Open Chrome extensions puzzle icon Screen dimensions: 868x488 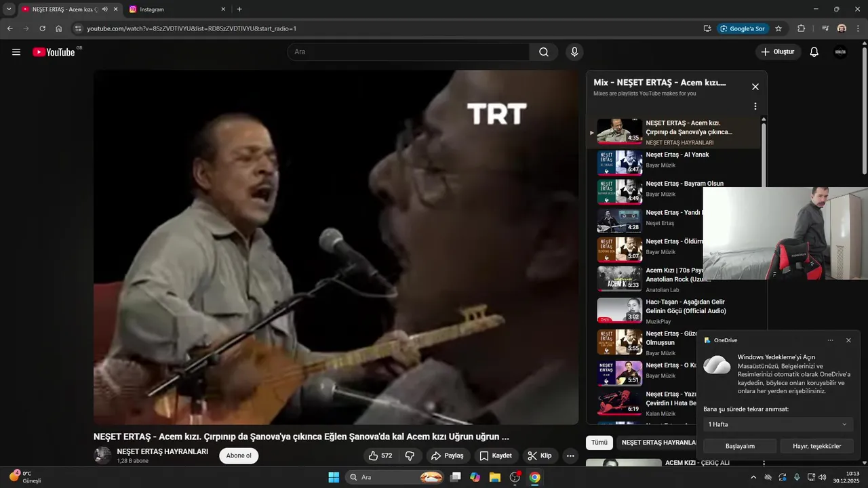pos(802,28)
